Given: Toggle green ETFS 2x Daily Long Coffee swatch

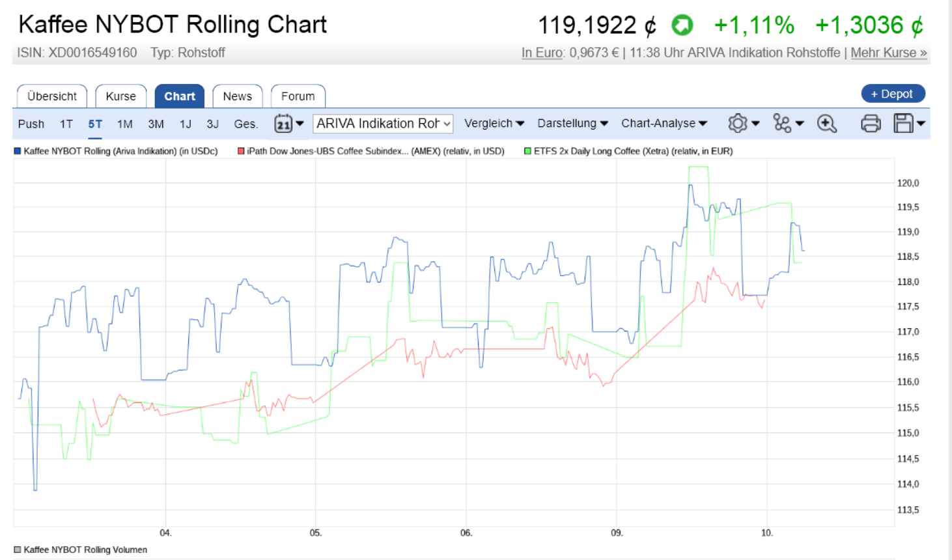Looking at the screenshot, I should pyautogui.click(x=528, y=151).
